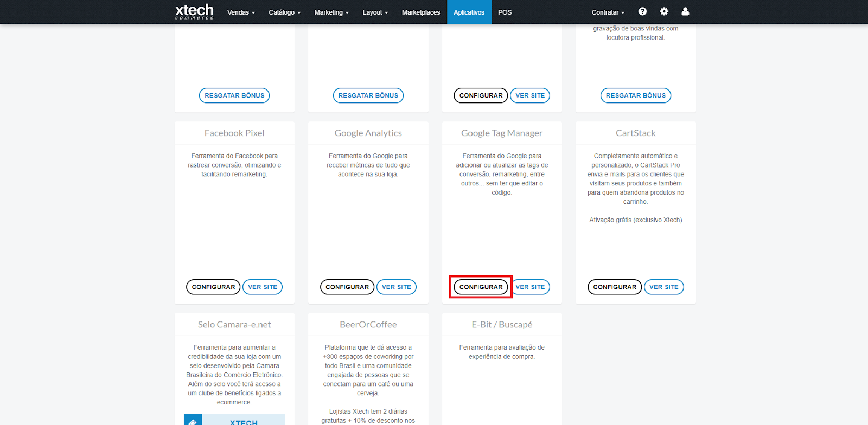Select the Aplicativos tab
The width and height of the screenshot is (868, 425).
469,12
